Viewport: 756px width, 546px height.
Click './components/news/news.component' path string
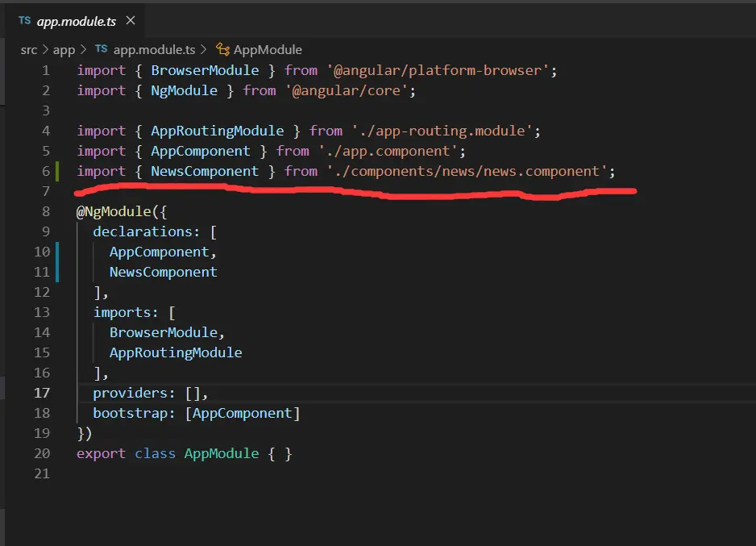467,171
